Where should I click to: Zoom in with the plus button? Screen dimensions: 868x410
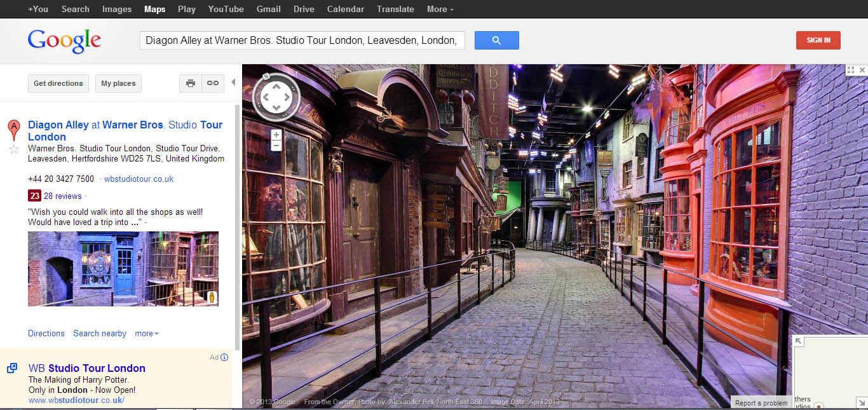click(276, 135)
